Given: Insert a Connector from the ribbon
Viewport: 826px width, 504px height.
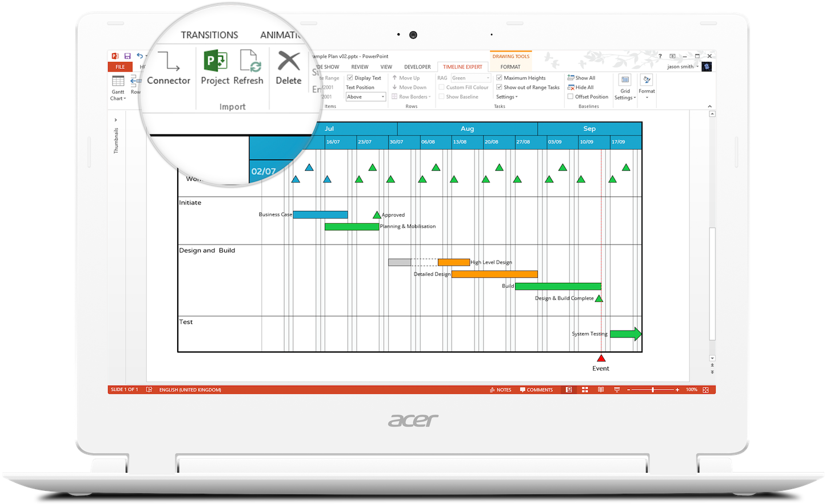Looking at the screenshot, I should point(168,63).
